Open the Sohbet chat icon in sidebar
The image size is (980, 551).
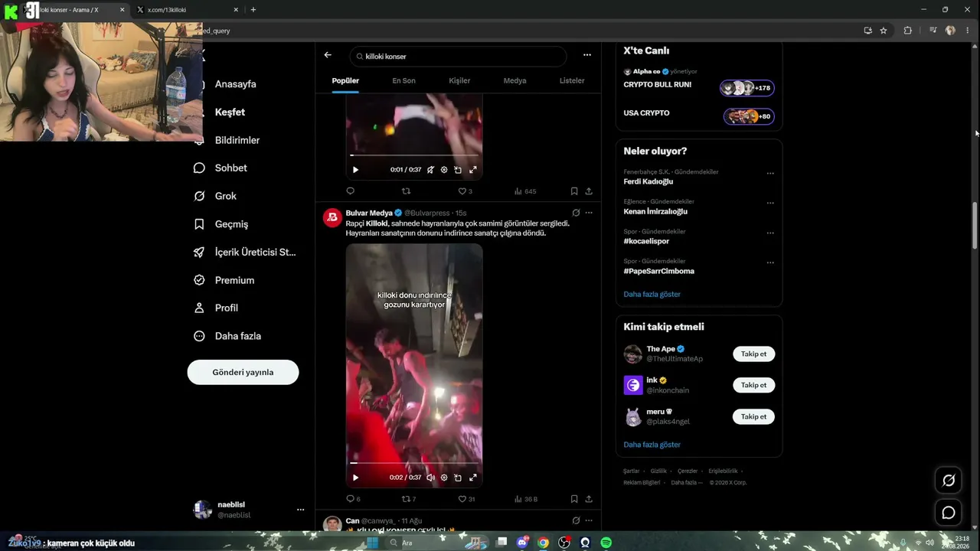pos(199,168)
